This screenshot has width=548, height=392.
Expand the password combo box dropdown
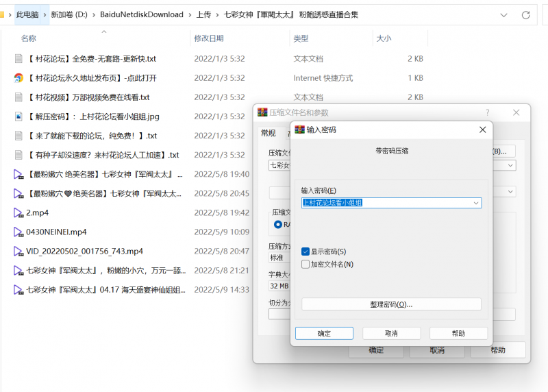475,203
